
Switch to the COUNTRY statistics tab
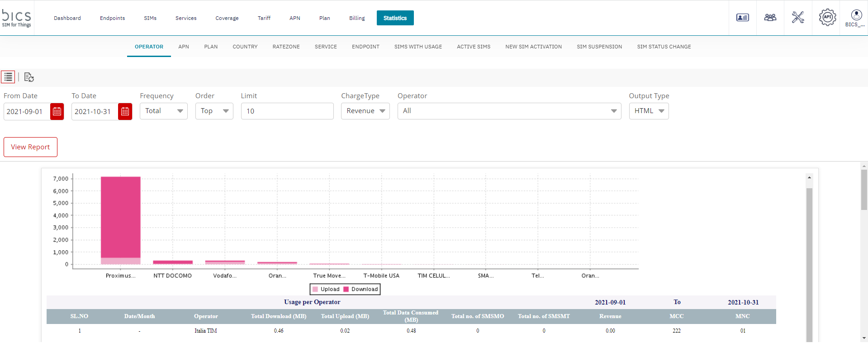[245, 47]
